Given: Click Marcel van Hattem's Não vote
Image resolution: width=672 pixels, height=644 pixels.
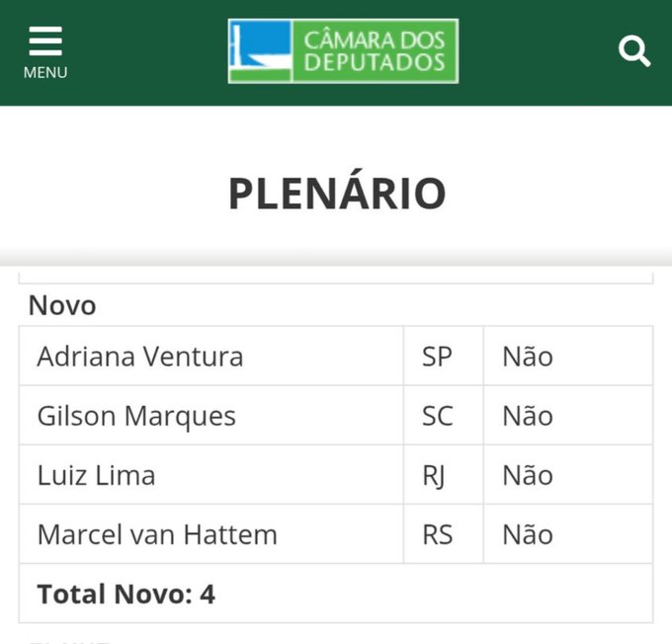Looking at the screenshot, I should [528, 534].
